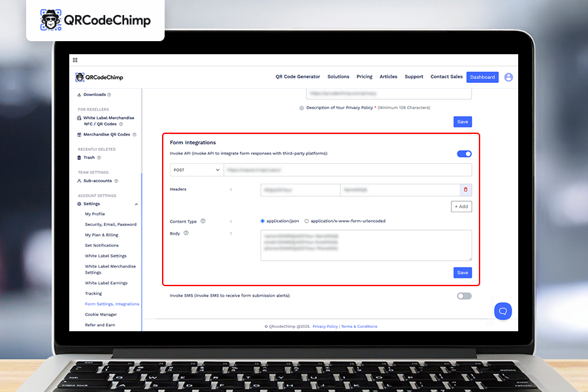Click the + Add headers button
Viewport: 588px width, 392px height.
coord(461,206)
